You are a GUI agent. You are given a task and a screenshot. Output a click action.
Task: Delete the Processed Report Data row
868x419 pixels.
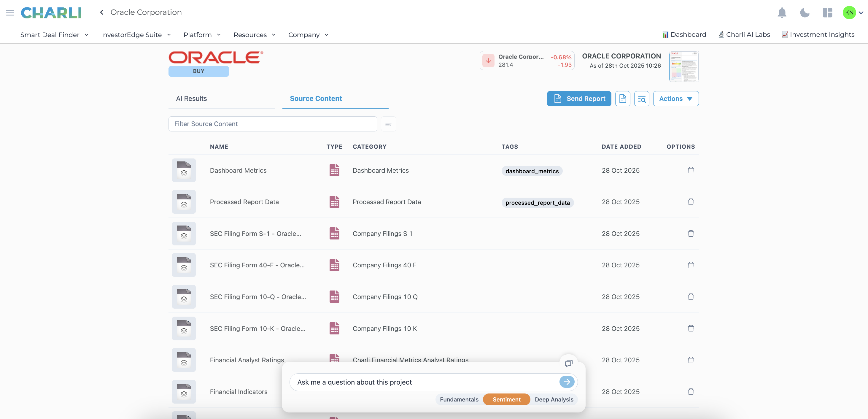point(690,201)
